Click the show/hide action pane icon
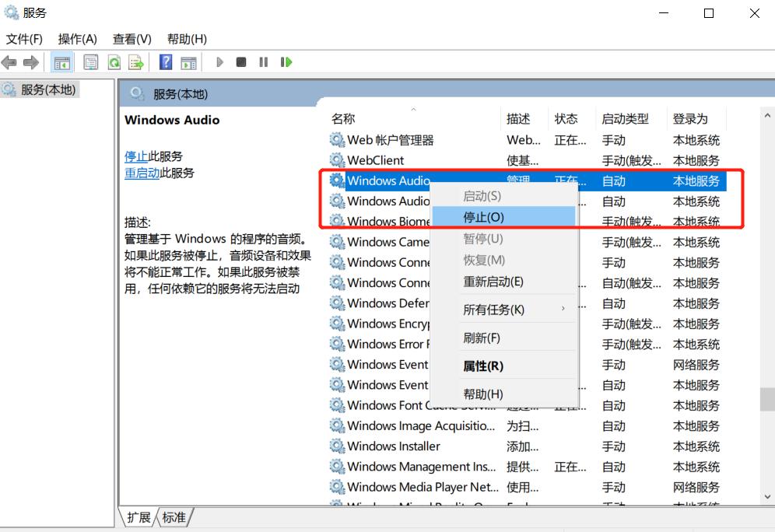This screenshot has height=532, width=775. [x=188, y=62]
